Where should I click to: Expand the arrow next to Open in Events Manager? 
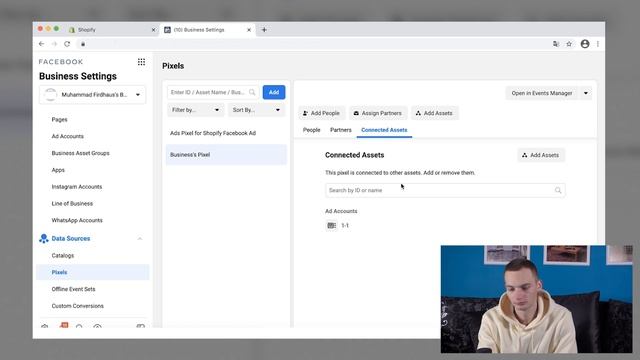coord(586,93)
